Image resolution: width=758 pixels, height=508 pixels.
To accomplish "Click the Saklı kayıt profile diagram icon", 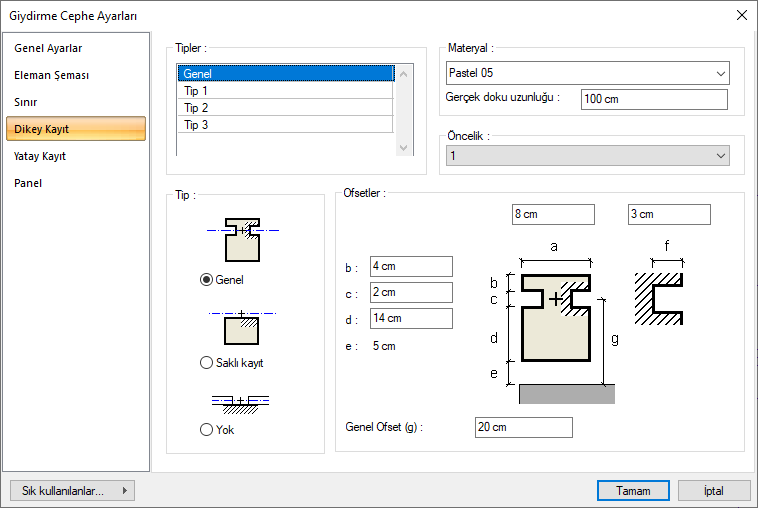I will pos(242,325).
